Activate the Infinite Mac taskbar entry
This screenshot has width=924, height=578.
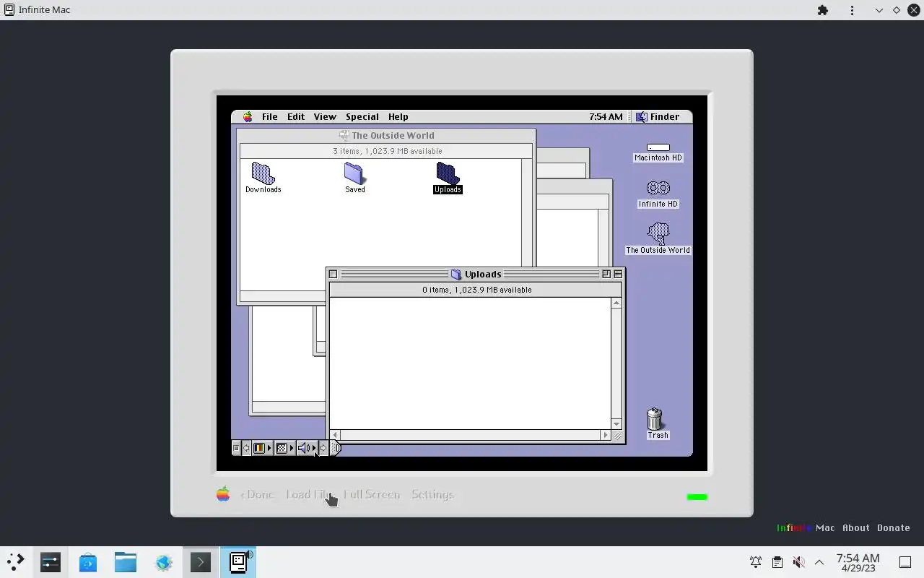pyautogui.click(x=238, y=561)
